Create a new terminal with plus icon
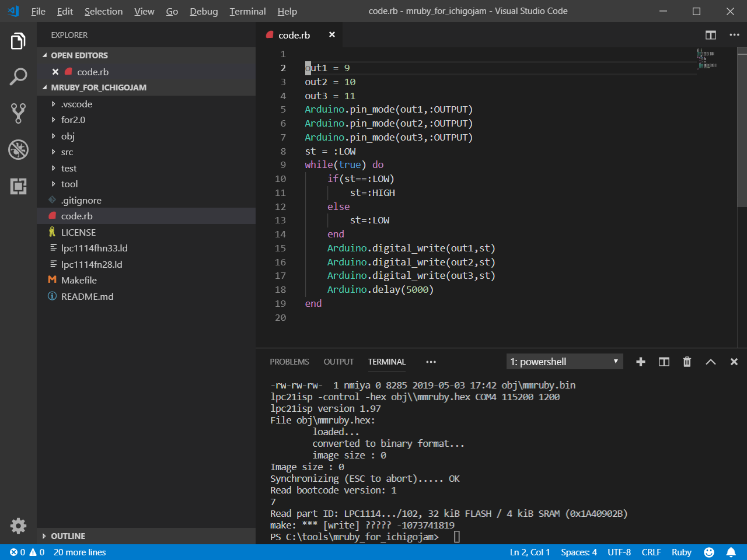This screenshot has height=560, width=747. [x=640, y=362]
